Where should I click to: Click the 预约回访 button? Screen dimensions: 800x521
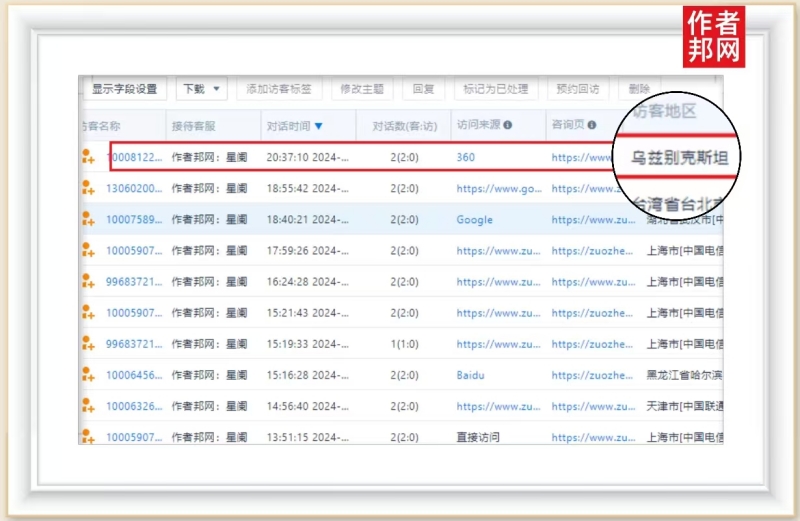[x=579, y=89]
